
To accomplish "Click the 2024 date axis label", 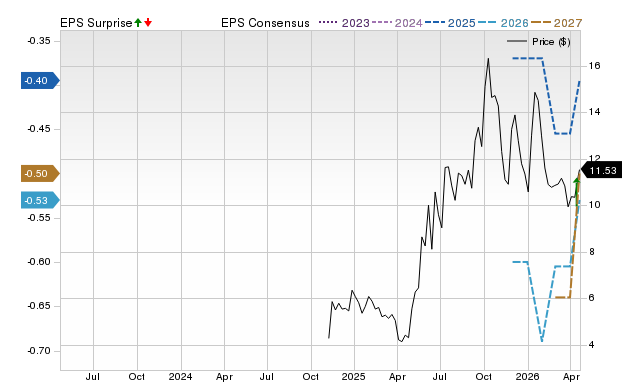I will point(180,376).
